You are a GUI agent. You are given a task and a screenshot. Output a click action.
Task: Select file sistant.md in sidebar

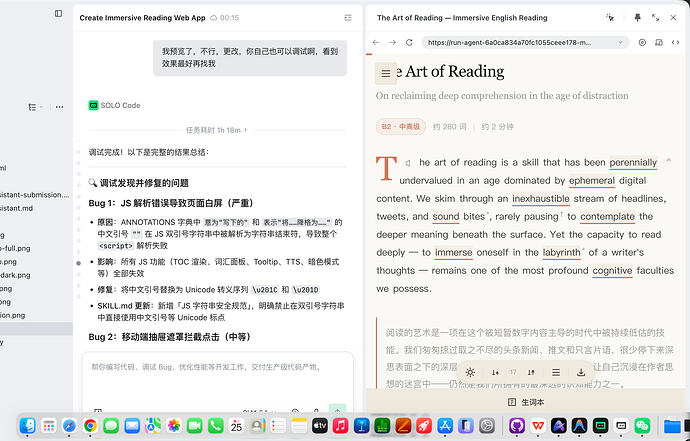pyautogui.click(x=17, y=208)
